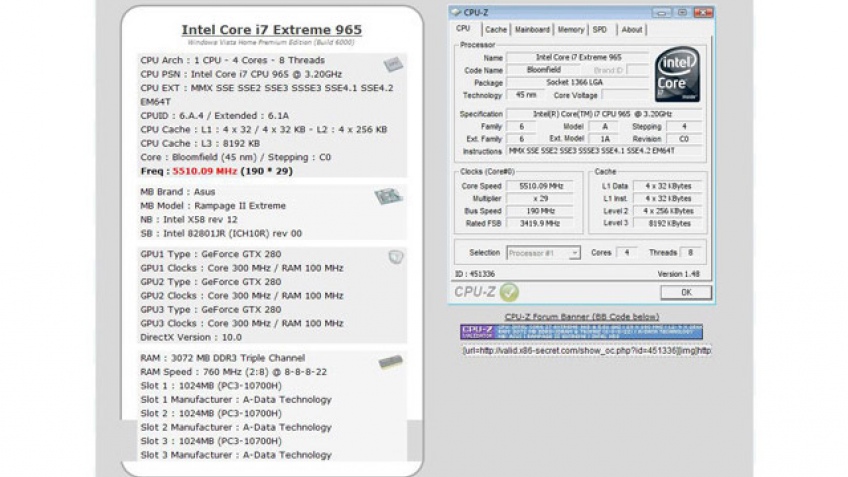Click the RAM Speed : 760 MHz row

click(233, 372)
